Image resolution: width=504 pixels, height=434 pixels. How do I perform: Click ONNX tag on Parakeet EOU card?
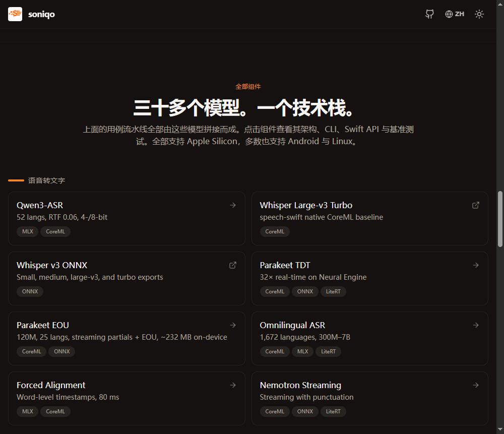point(61,351)
